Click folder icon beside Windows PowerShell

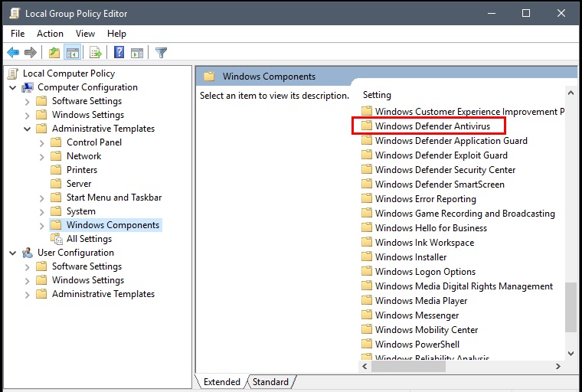pyautogui.click(x=367, y=344)
